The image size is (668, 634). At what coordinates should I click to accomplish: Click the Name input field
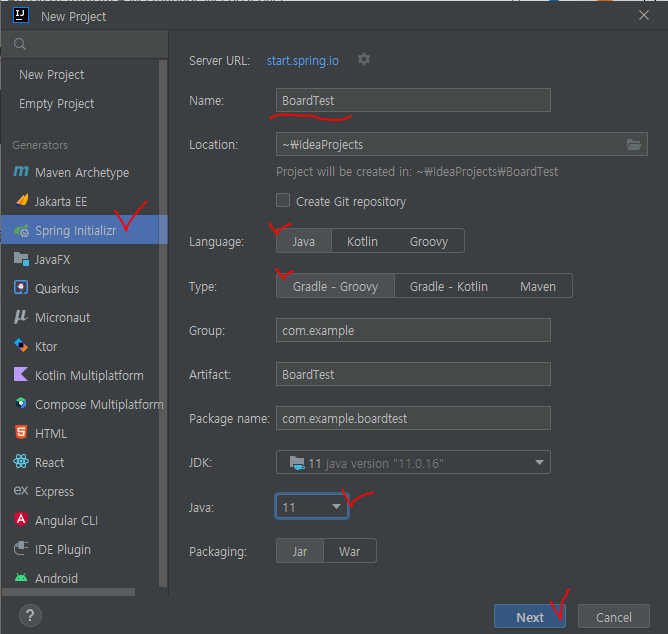click(413, 100)
